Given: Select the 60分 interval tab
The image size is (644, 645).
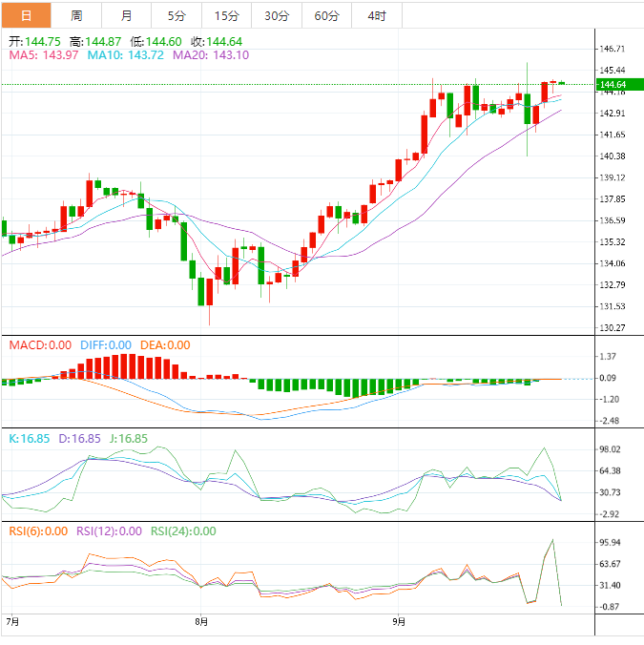Looking at the screenshot, I should pyautogui.click(x=326, y=15).
